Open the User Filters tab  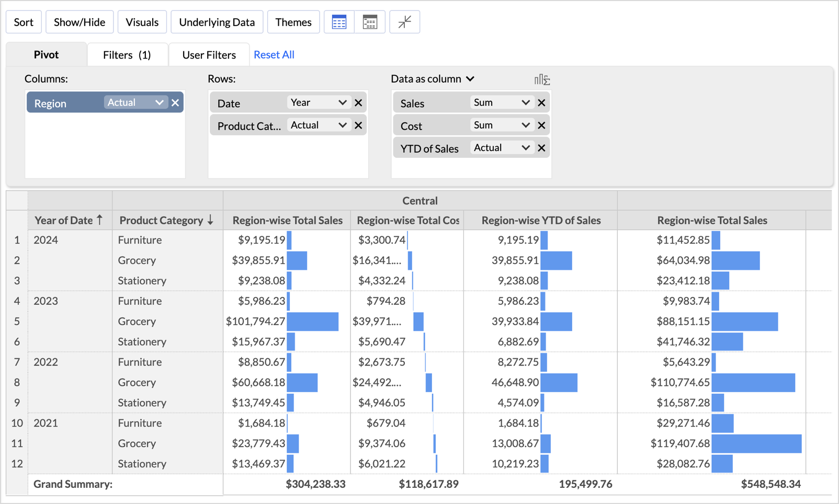(208, 54)
